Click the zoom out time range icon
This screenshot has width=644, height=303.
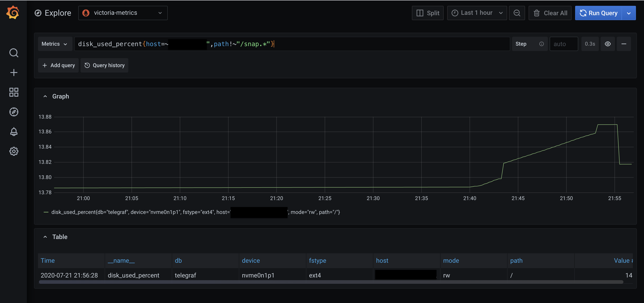click(517, 13)
